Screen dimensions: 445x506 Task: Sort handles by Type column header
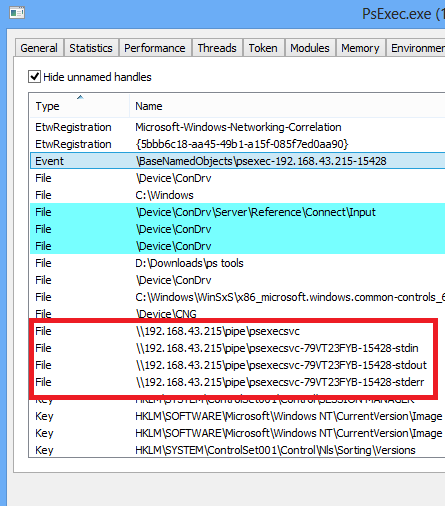pyautogui.click(x=79, y=106)
